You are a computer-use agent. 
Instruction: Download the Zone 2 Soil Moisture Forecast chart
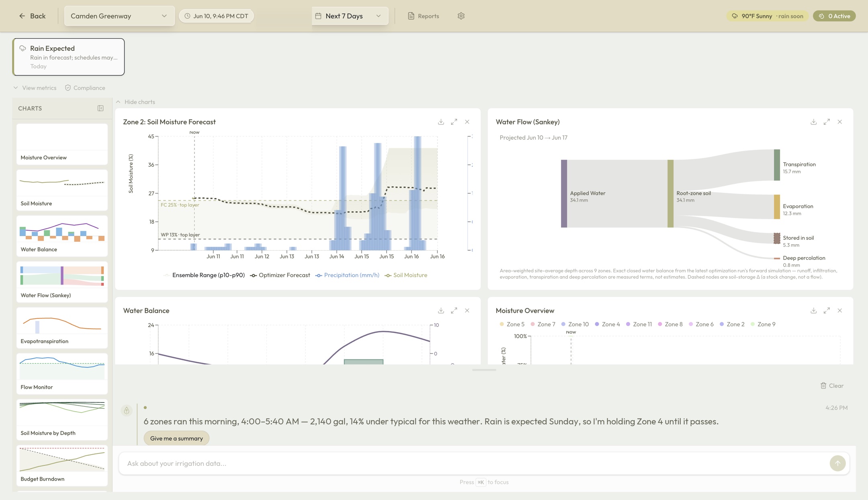[441, 122]
